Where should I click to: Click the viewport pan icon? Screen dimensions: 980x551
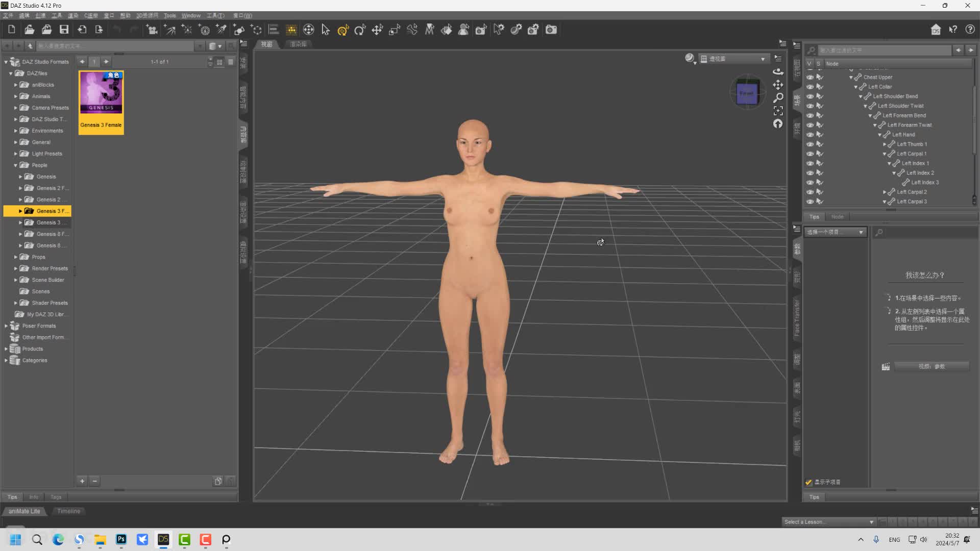778,85
